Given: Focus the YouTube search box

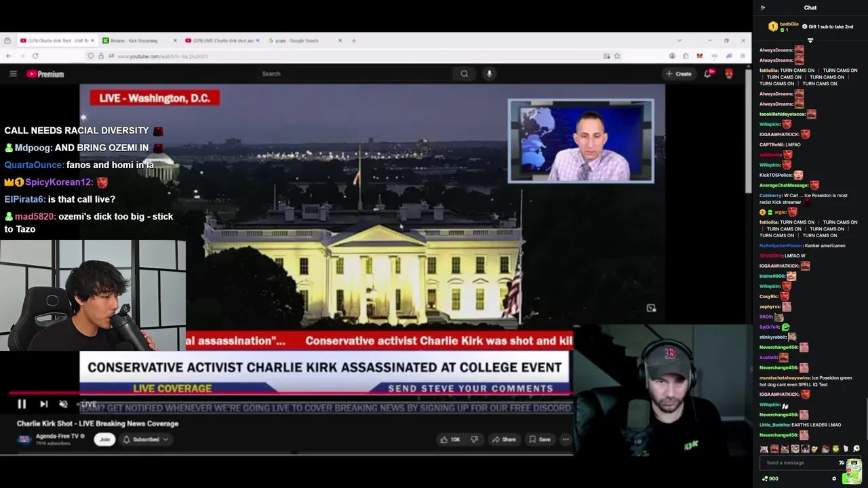Looking at the screenshot, I should [354, 74].
